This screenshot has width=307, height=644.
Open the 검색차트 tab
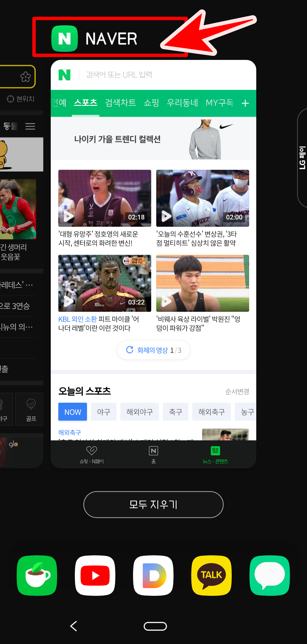point(120,103)
